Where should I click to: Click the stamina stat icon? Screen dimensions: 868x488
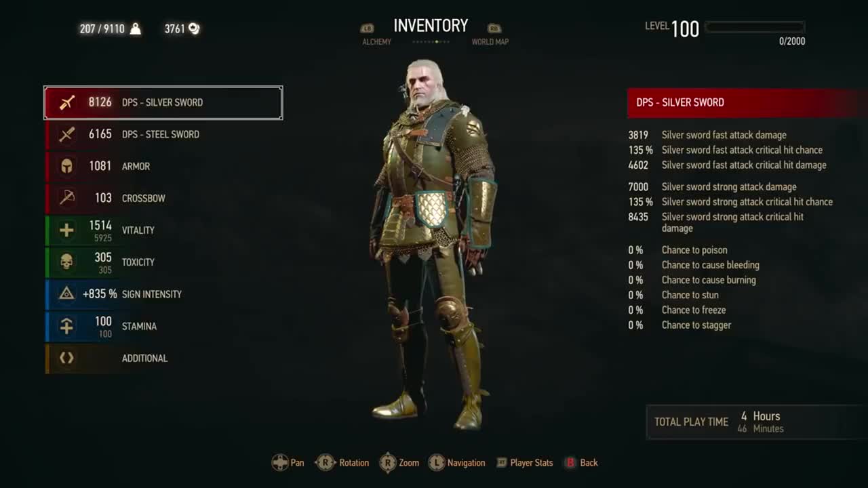click(x=66, y=326)
